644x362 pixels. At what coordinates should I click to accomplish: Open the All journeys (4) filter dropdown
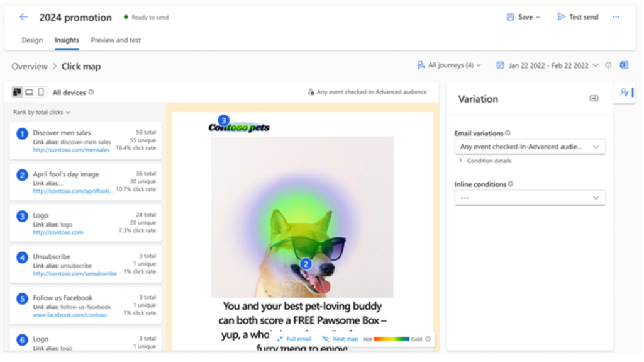(x=449, y=65)
